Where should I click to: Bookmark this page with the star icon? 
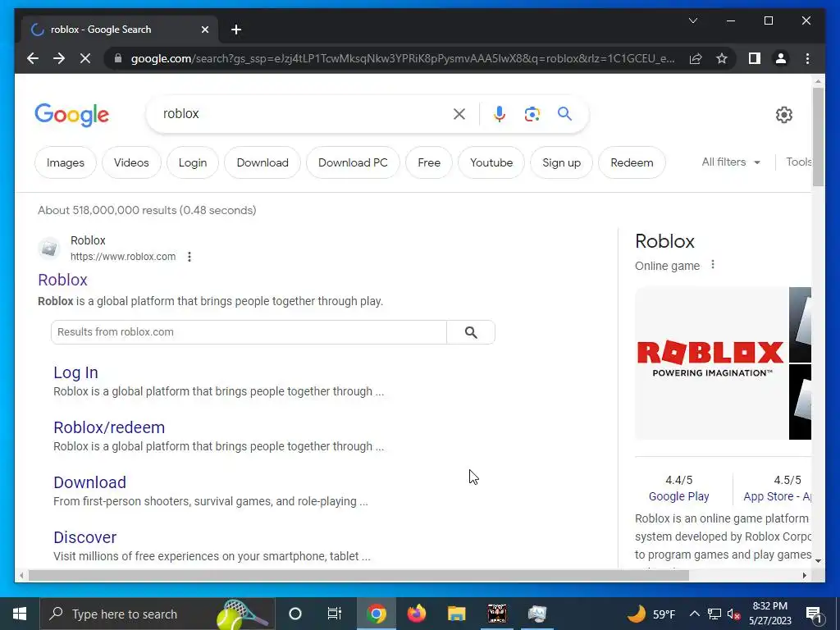[x=722, y=58]
